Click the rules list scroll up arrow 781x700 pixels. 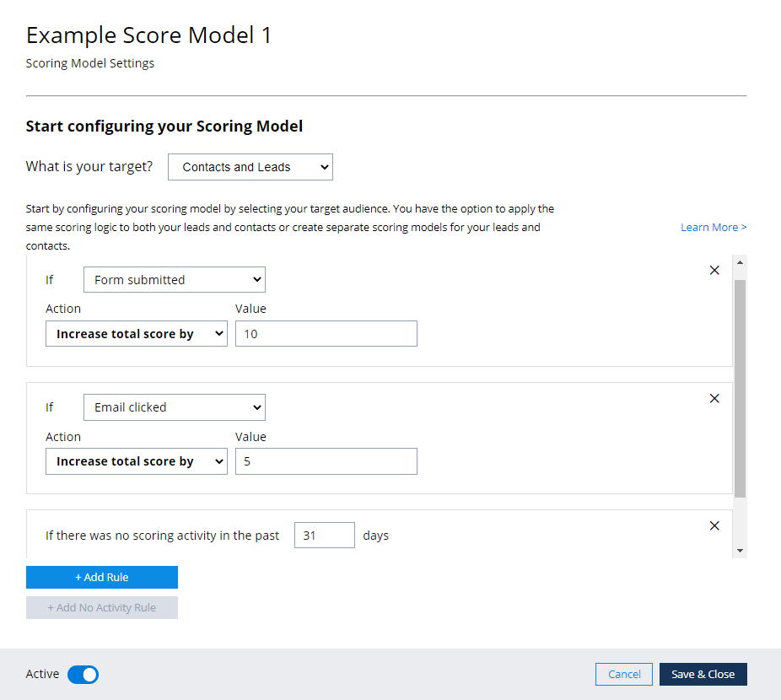(741, 262)
